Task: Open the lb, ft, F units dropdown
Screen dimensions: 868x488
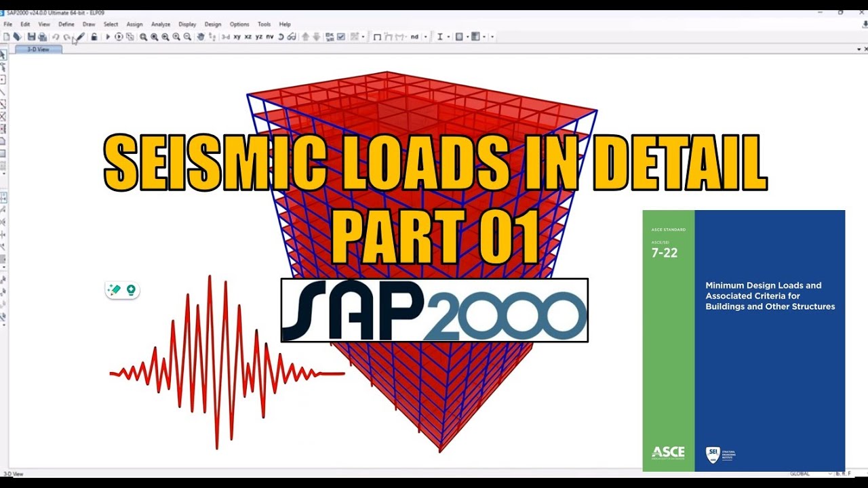Action: click(x=845, y=474)
